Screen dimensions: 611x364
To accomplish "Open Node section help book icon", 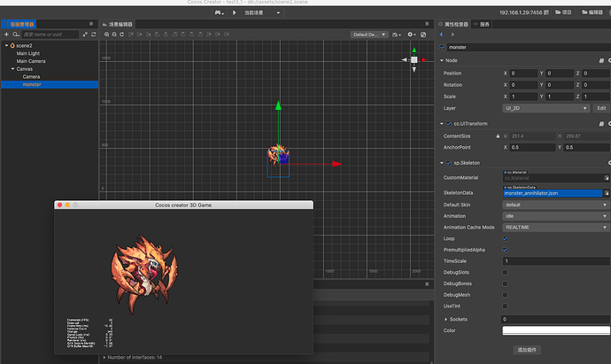I will click(x=601, y=60).
